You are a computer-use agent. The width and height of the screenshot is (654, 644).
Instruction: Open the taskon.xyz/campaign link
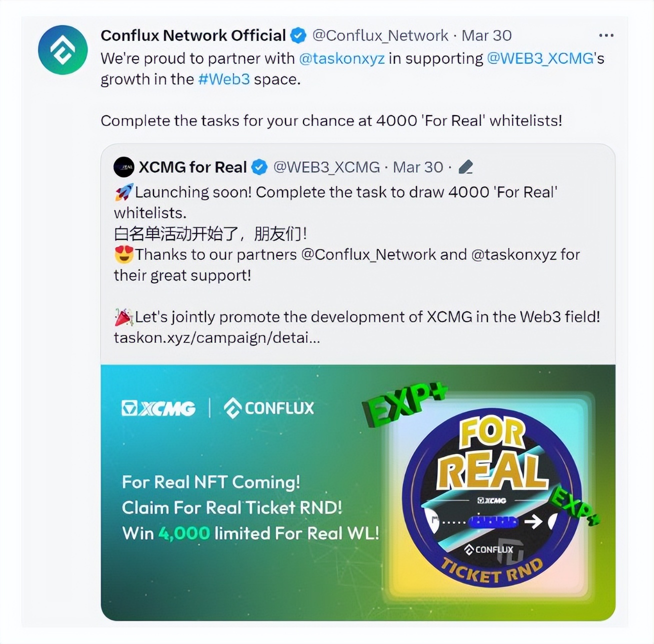coord(216,338)
